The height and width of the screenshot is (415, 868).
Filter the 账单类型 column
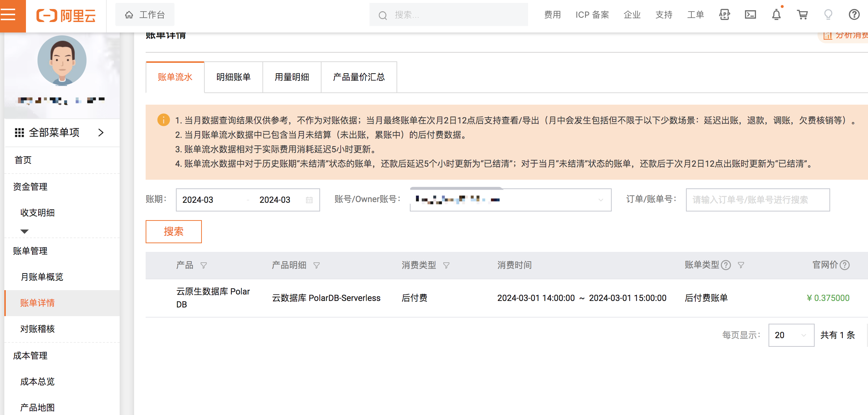click(741, 265)
